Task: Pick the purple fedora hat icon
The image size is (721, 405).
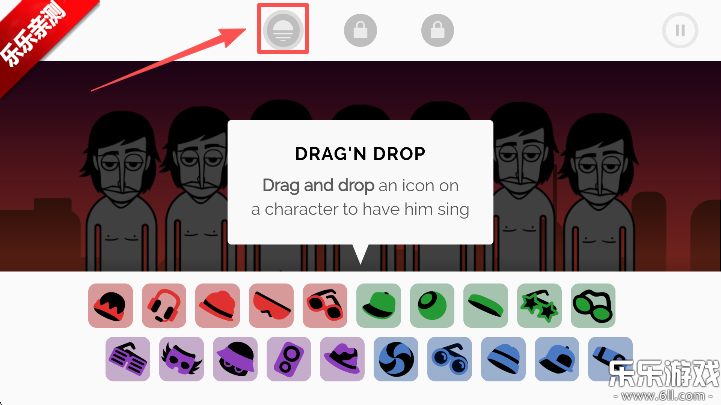Action: 343,359
